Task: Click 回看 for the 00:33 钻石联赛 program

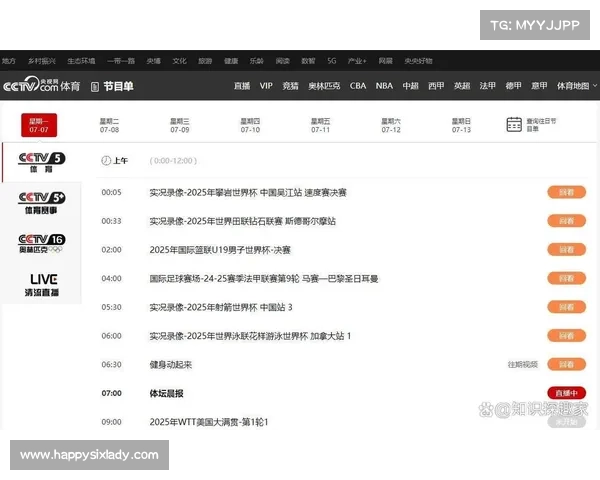Action: click(566, 221)
